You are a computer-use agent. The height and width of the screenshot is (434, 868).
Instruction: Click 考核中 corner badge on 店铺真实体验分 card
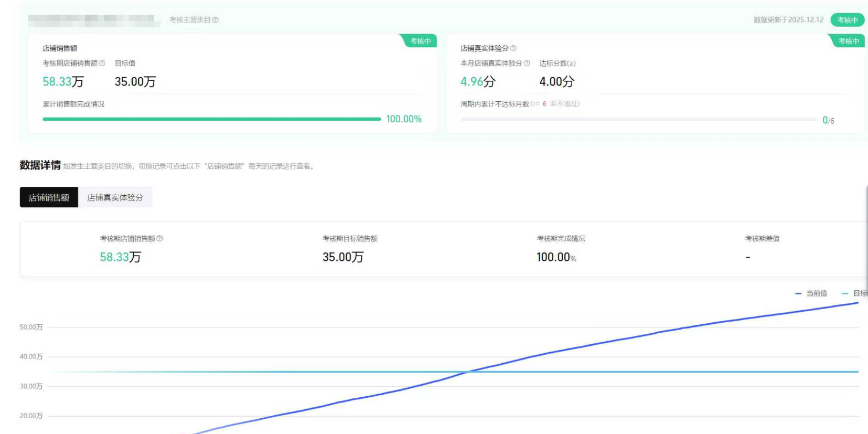[x=848, y=41]
